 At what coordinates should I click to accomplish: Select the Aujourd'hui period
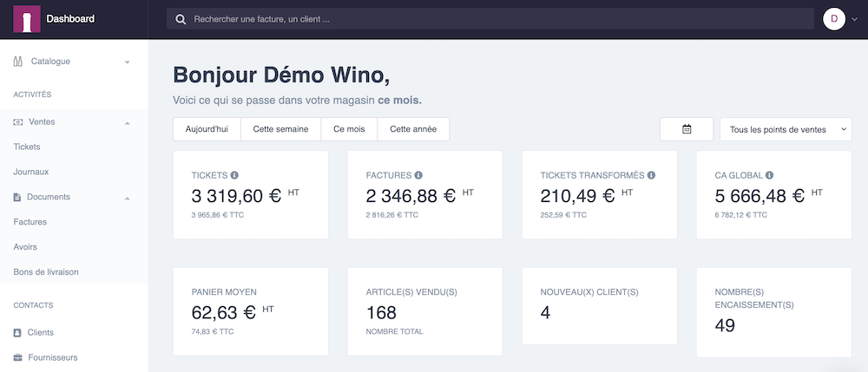tap(207, 129)
